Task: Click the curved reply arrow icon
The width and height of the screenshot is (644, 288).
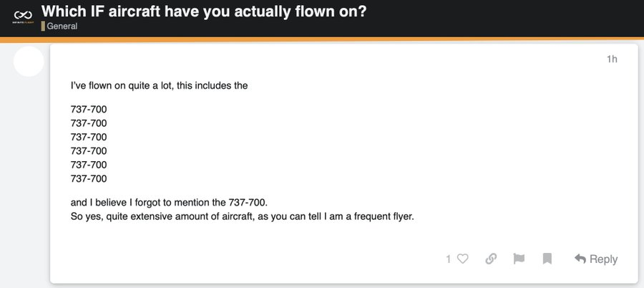Action: 580,259
